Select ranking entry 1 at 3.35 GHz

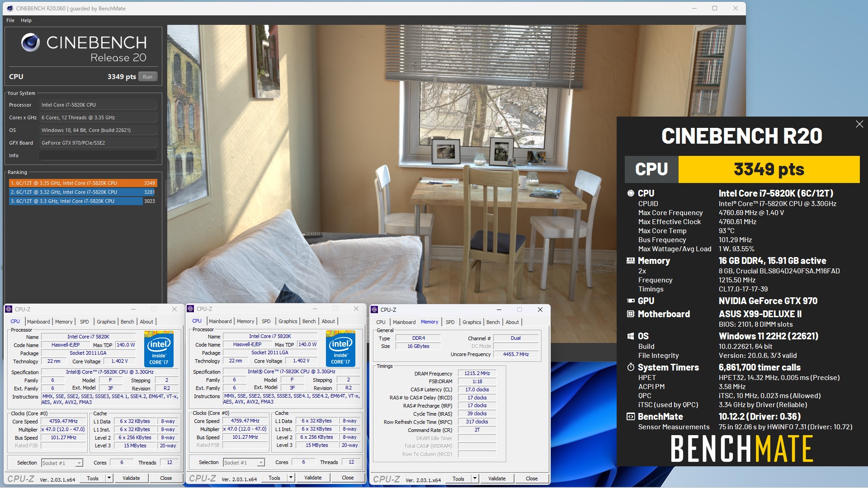(x=83, y=183)
